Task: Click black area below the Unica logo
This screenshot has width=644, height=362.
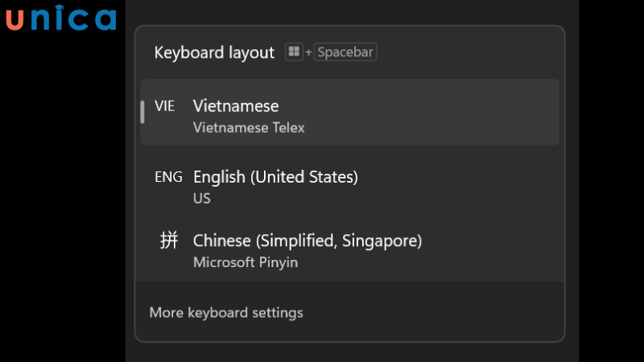Action: 61,201
